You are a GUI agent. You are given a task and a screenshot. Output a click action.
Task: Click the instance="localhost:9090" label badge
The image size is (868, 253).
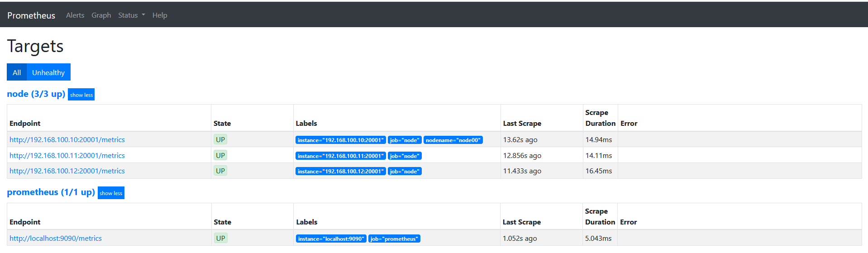pos(331,239)
